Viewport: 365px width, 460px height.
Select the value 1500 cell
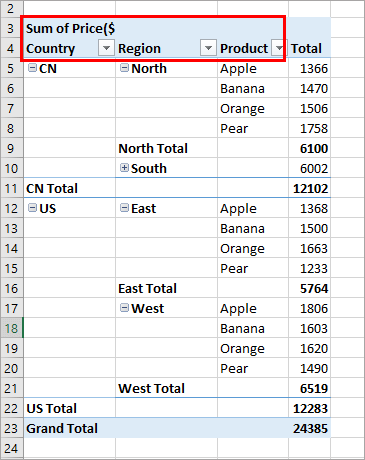point(309,228)
